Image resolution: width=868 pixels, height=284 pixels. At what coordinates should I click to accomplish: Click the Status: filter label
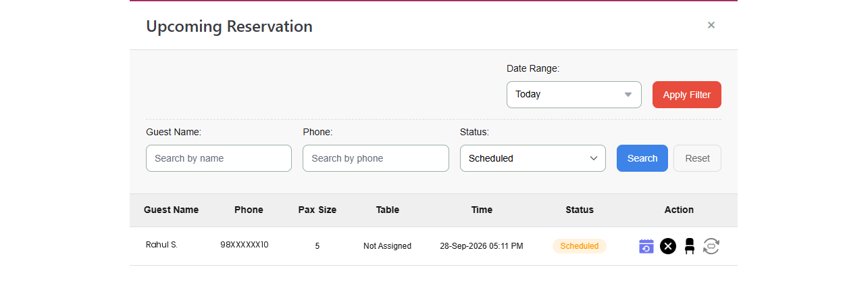click(474, 132)
